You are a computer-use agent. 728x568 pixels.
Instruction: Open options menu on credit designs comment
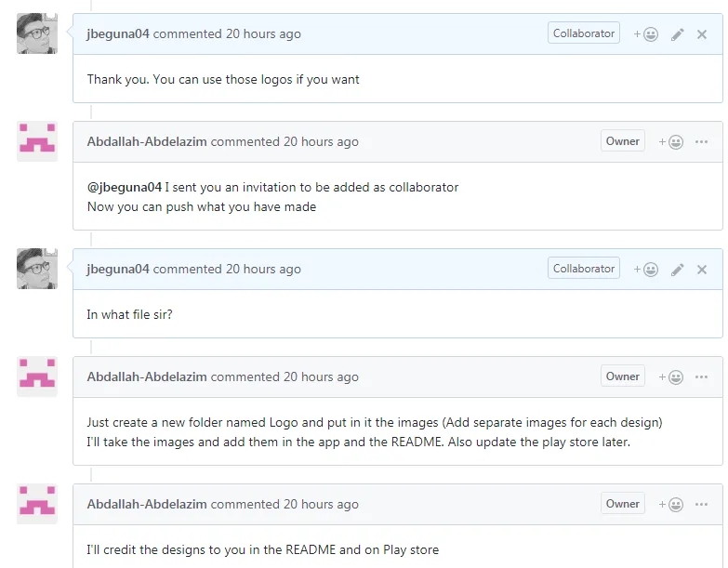(x=701, y=504)
